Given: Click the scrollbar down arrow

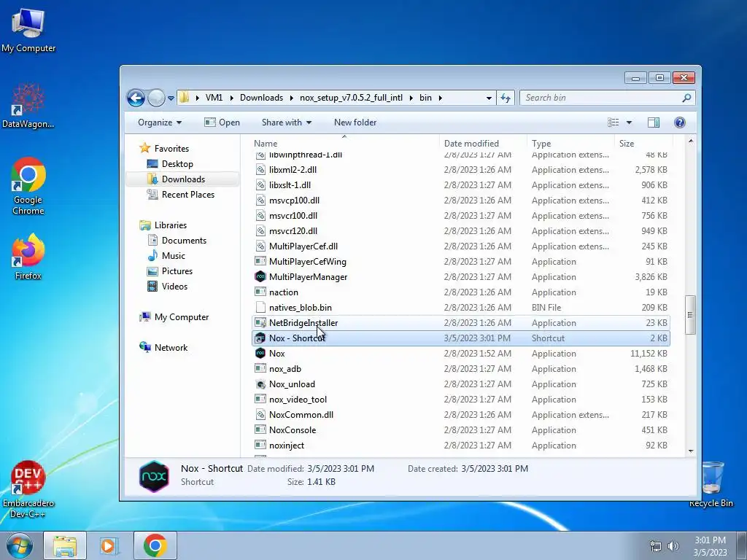Looking at the screenshot, I should [690, 451].
